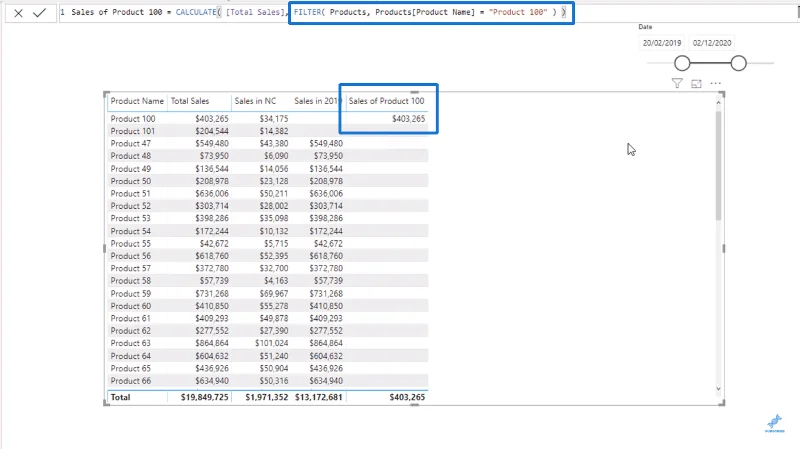Viewport: 800px width, 449px height.
Task: Select the Product 52 row name
Action: [x=131, y=206]
